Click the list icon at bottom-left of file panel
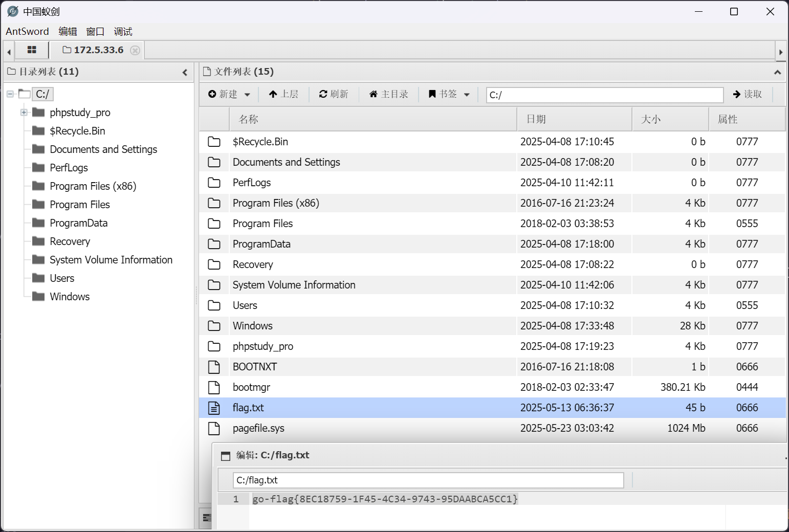789x532 pixels. coord(207,518)
